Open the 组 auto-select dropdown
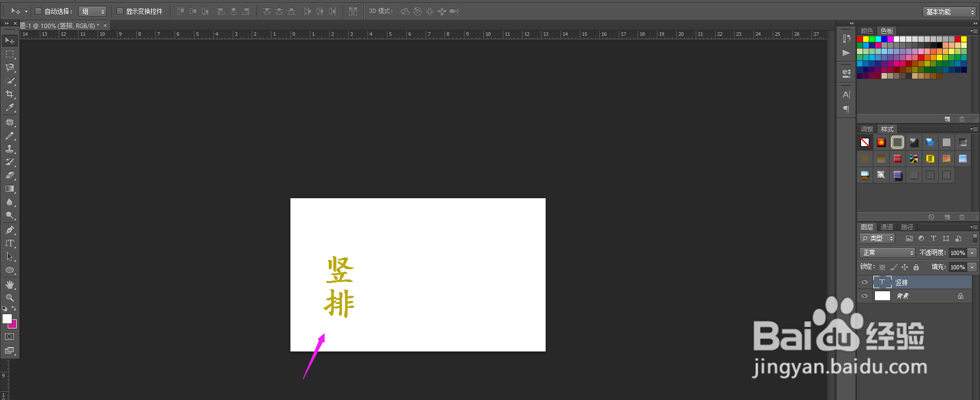This screenshot has width=980, height=400. pyautogui.click(x=92, y=11)
